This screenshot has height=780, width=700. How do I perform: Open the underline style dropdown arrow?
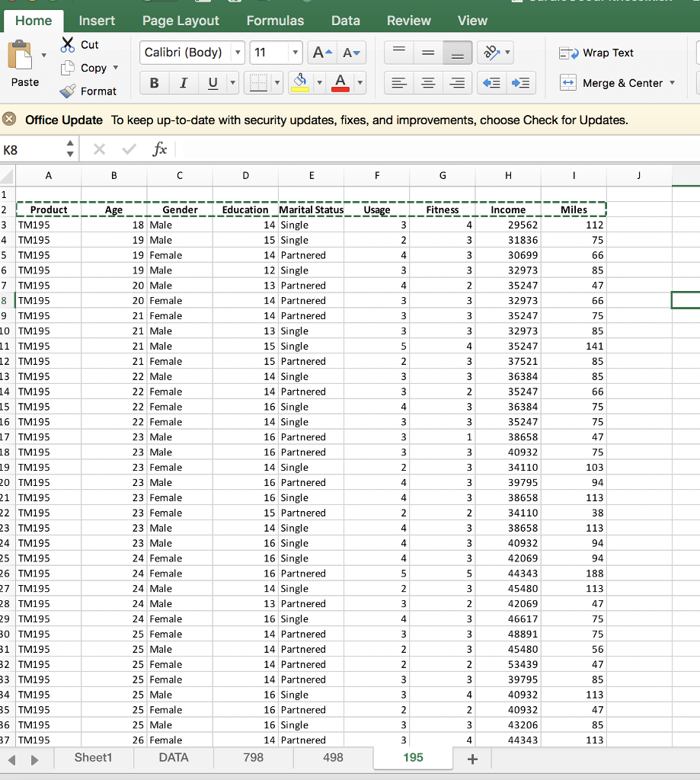pos(232,83)
